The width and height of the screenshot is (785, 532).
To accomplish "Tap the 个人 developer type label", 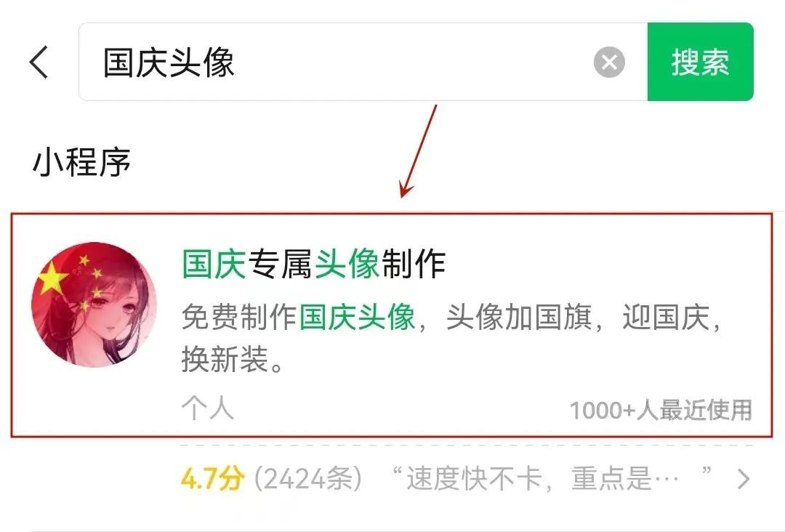I will 208,408.
